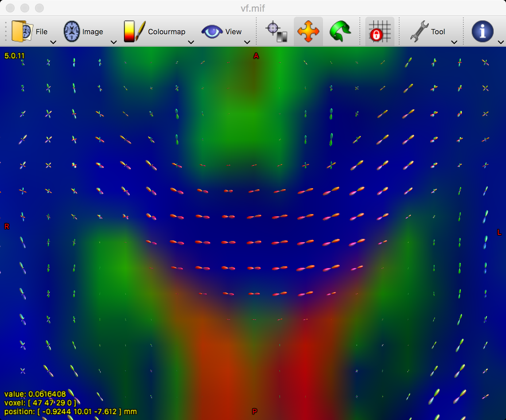Expand the View dropdown arrow

(x=247, y=42)
